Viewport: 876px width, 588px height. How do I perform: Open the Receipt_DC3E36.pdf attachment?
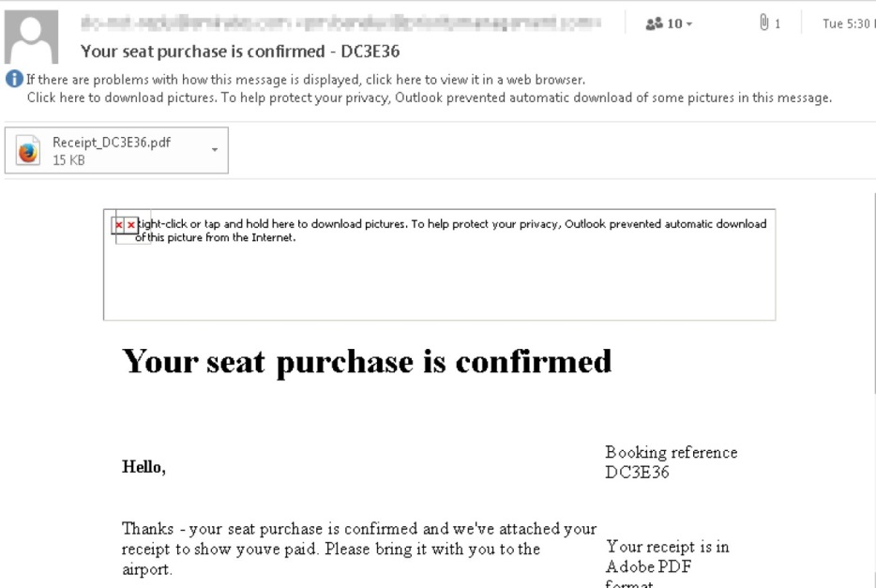coord(111,143)
